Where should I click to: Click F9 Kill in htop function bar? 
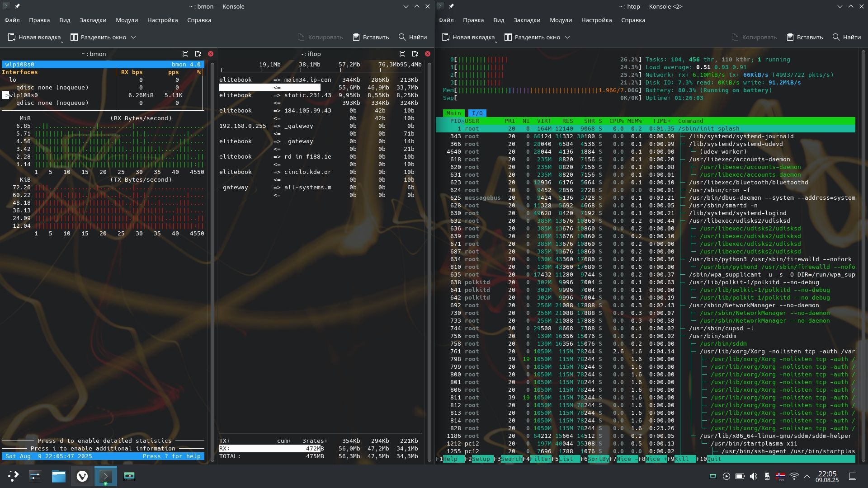pyautogui.click(x=682, y=459)
